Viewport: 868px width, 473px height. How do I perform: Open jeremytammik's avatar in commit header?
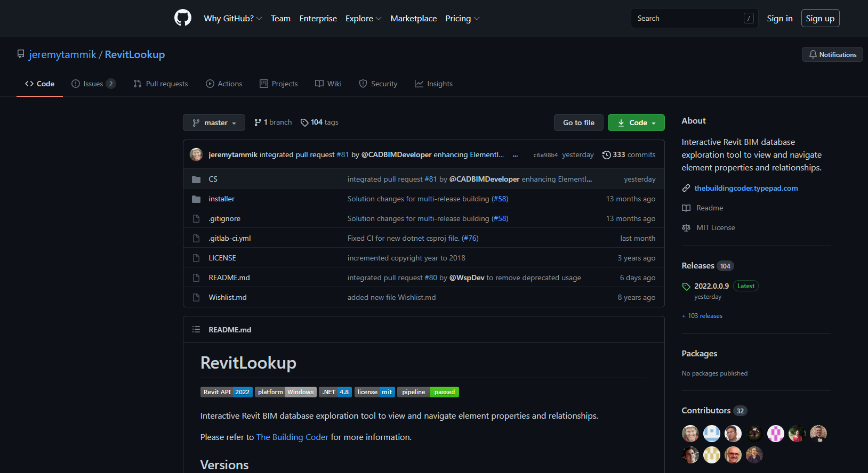click(196, 154)
